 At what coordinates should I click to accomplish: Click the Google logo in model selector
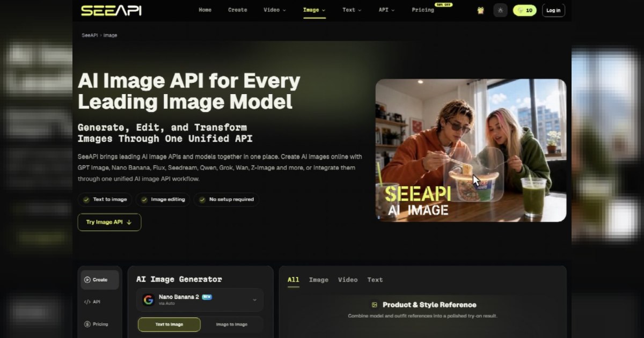148,300
